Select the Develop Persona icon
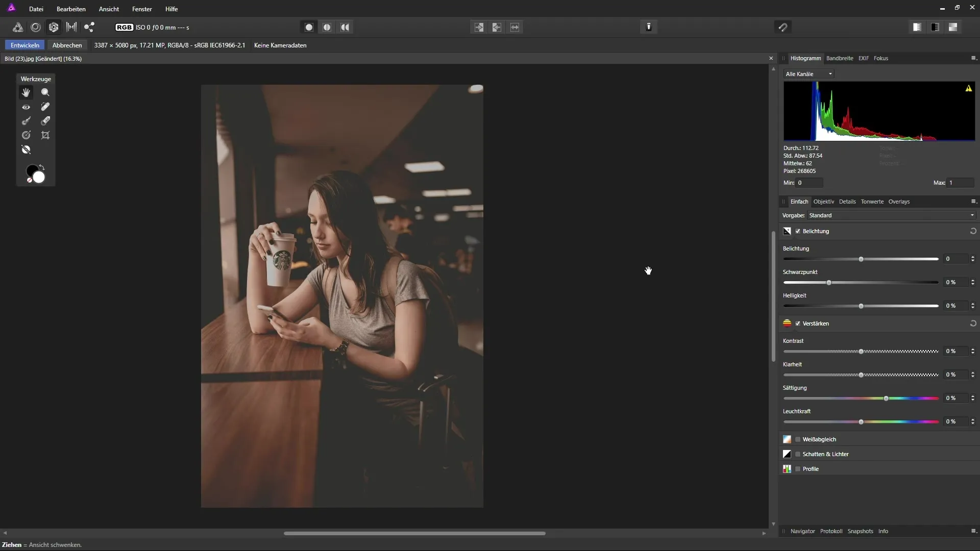 [54, 28]
